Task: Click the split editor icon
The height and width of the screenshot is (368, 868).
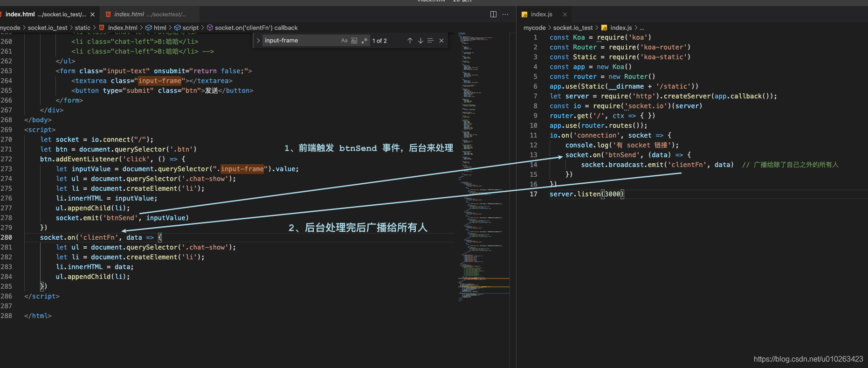Action: point(493,14)
